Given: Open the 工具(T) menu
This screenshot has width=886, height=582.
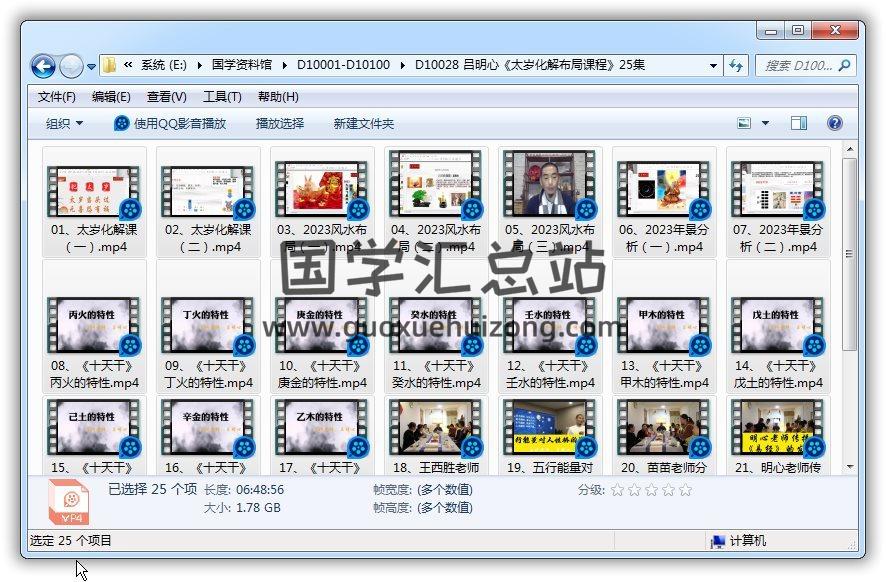Looking at the screenshot, I should pos(222,97).
